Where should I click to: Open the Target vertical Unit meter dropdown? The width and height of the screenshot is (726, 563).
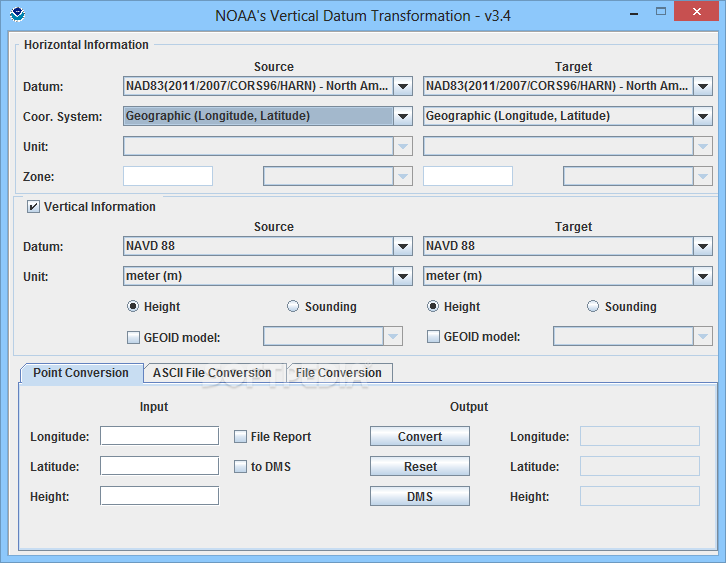pos(568,276)
